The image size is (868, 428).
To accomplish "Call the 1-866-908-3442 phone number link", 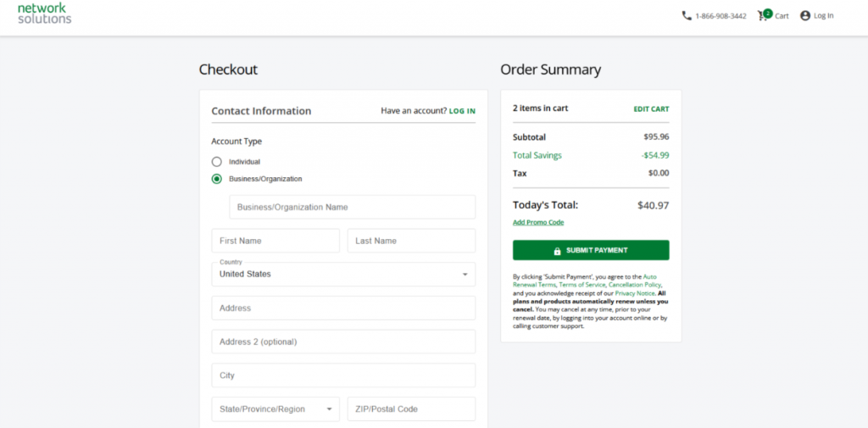I will pos(721,16).
